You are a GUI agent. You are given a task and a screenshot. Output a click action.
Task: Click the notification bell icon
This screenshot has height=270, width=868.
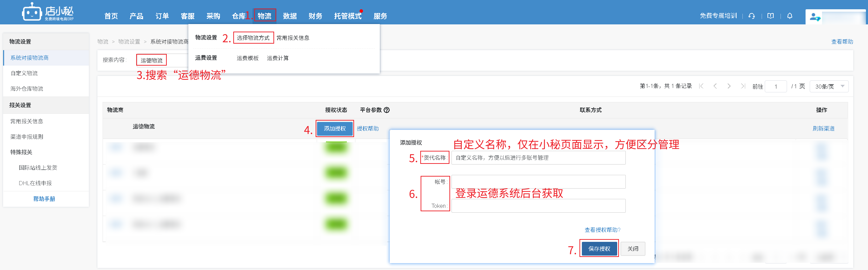790,16
